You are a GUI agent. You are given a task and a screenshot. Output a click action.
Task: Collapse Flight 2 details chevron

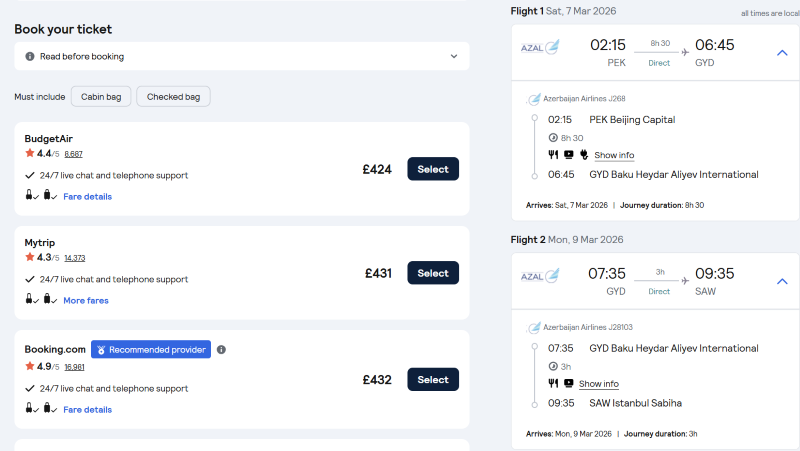[782, 282]
